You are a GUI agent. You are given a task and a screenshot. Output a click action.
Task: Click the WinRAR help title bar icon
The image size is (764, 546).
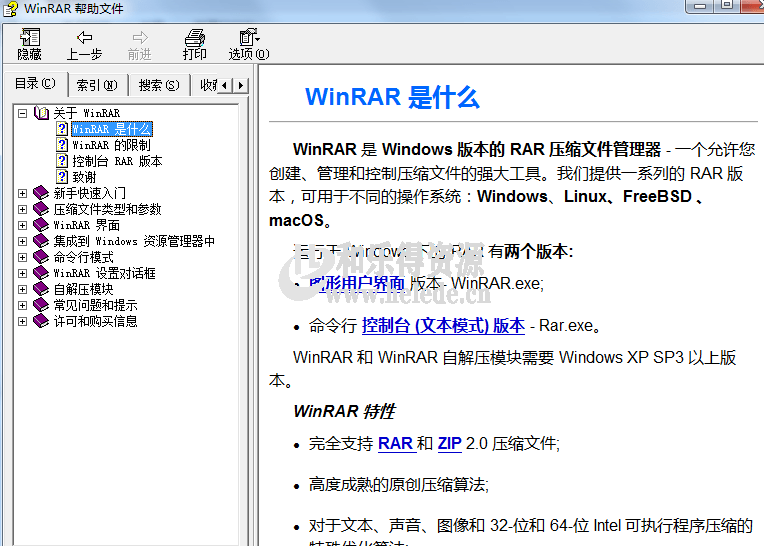(x=10, y=9)
